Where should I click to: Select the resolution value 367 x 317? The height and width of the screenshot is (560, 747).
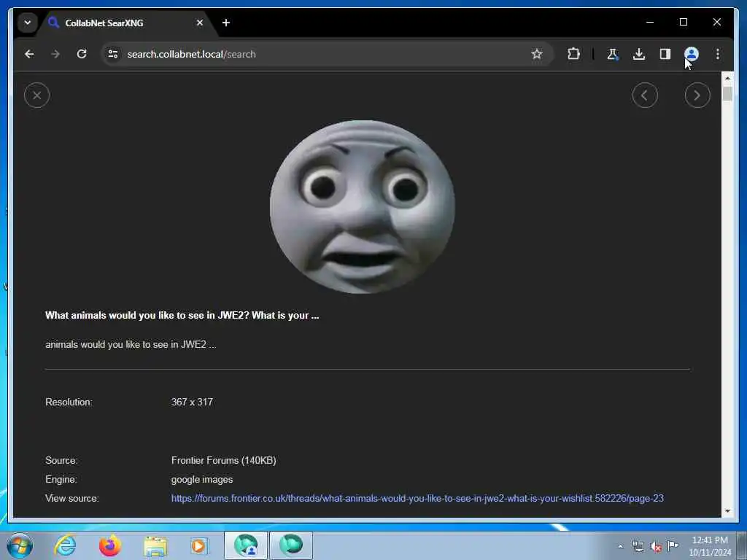[192, 402]
